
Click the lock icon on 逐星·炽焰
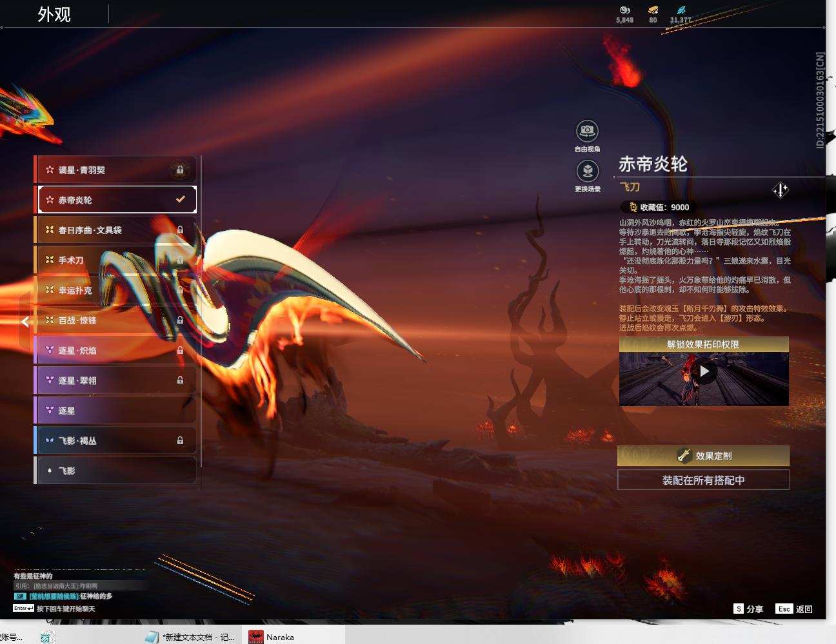pos(180,350)
